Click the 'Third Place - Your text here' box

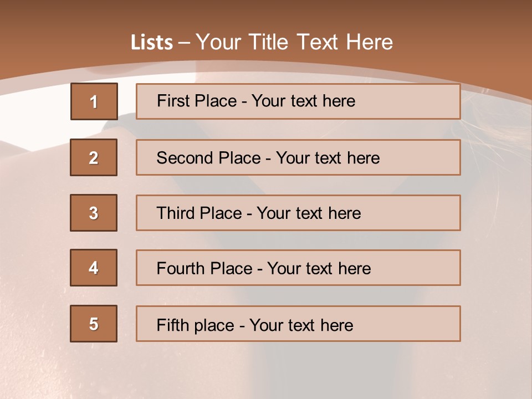(298, 213)
